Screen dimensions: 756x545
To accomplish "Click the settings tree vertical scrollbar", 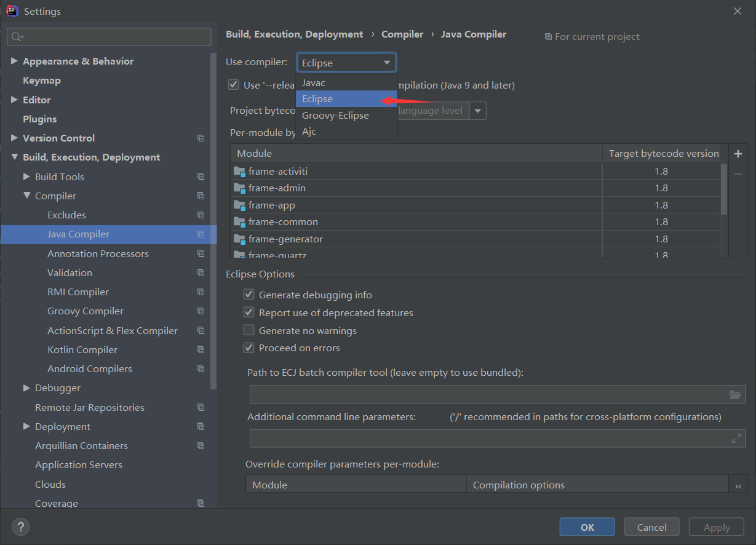I will coord(213,221).
